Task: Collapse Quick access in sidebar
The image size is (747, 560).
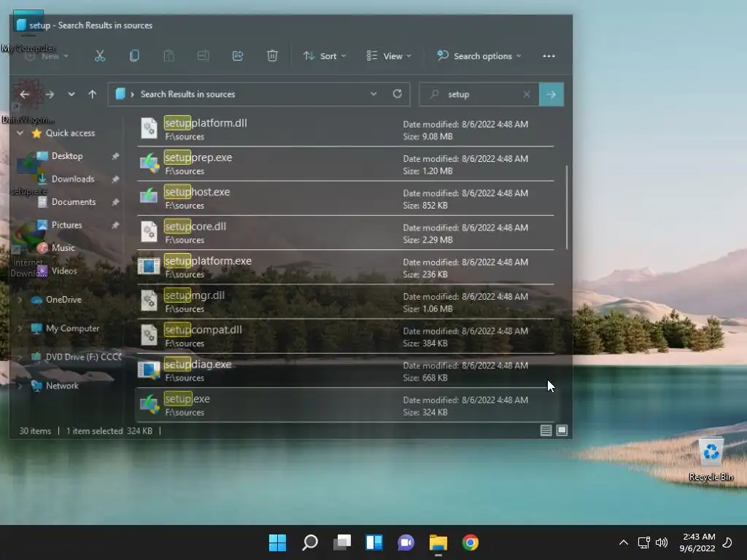Action: [x=20, y=133]
